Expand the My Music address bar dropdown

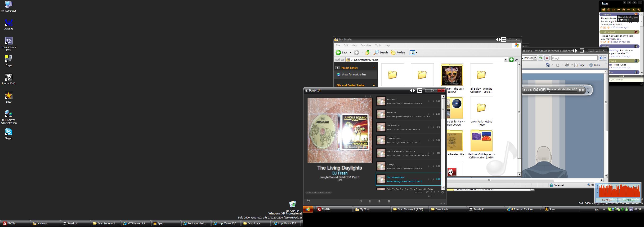click(x=506, y=60)
